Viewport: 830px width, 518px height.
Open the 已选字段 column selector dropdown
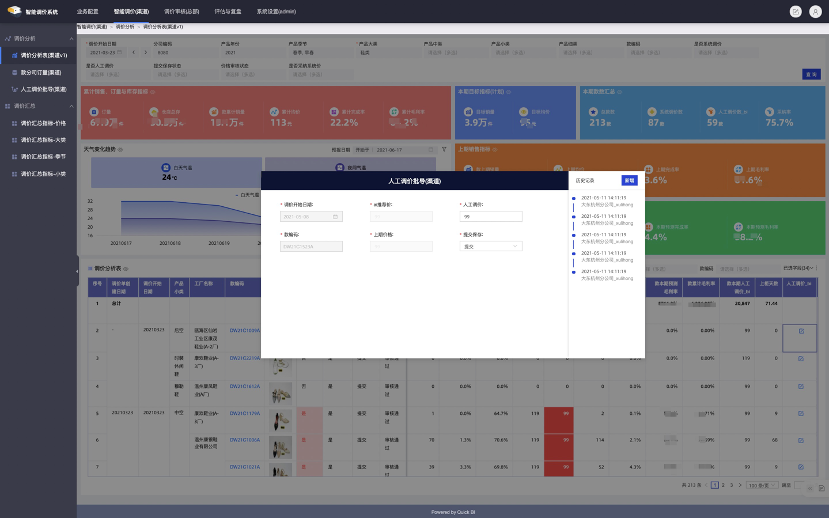coord(800,268)
